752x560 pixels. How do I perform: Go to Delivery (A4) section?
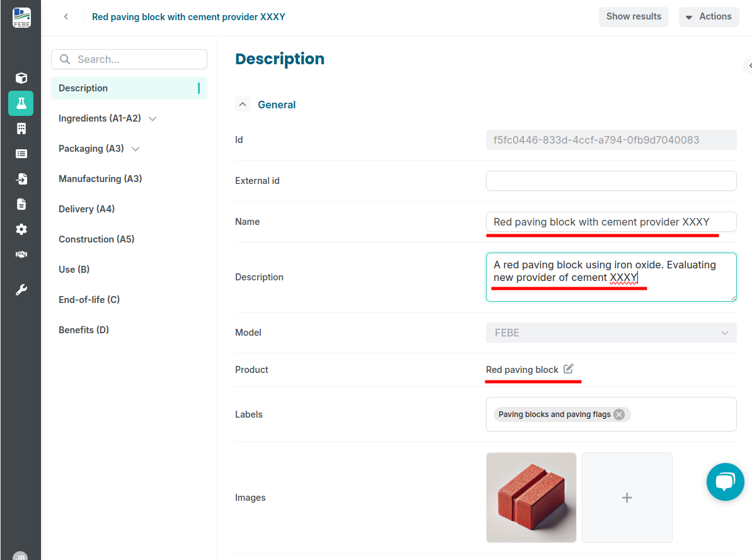pos(87,209)
